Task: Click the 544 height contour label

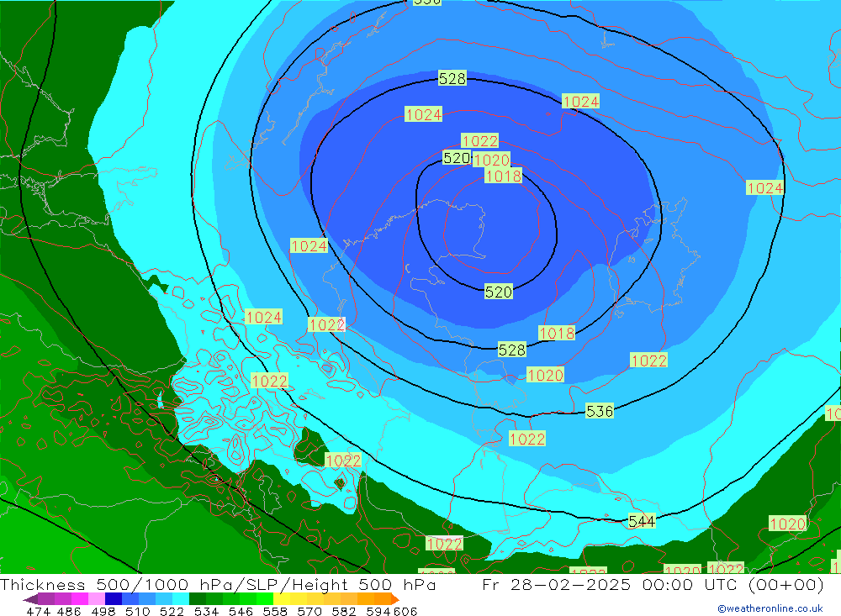Action: click(x=642, y=521)
